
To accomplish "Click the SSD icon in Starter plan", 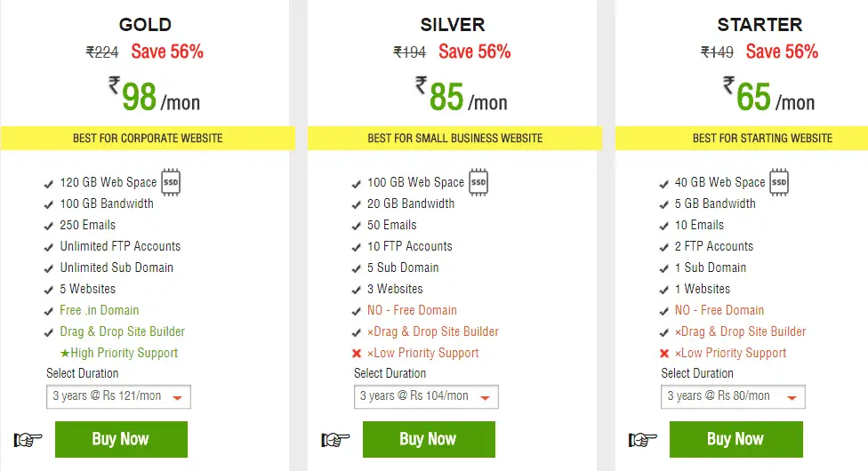I will coord(779,181).
